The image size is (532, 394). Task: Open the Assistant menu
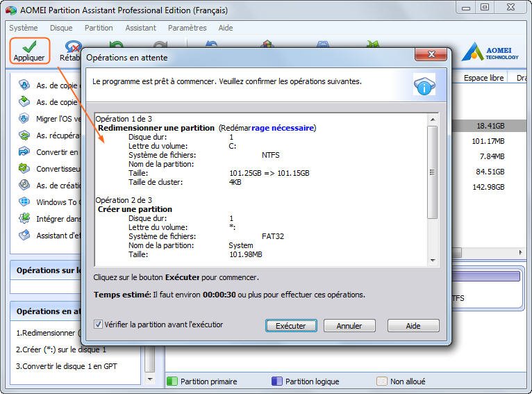[x=140, y=28]
